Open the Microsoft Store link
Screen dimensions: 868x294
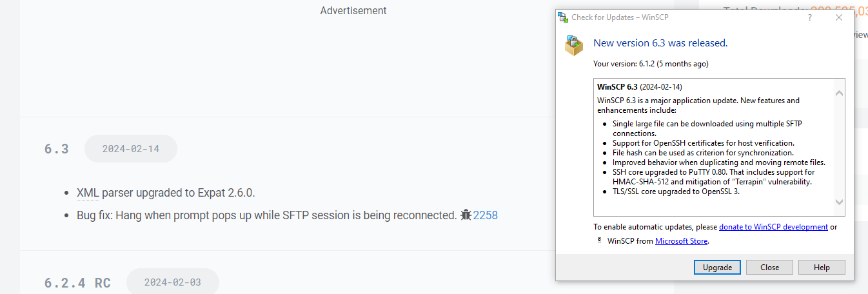[681, 241]
